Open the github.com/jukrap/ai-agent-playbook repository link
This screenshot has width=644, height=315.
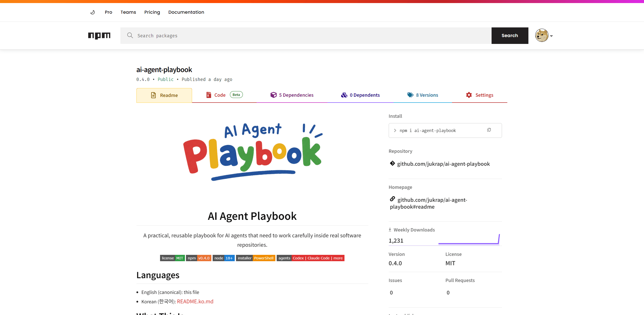(x=443, y=164)
